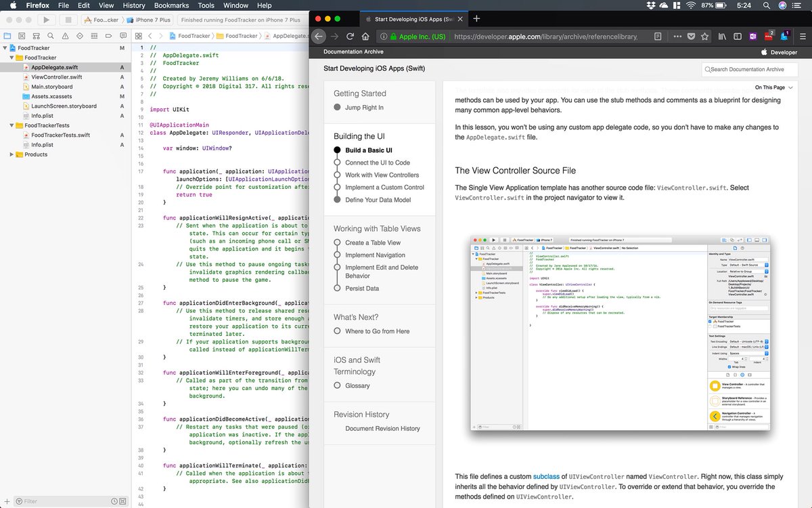Save page to Pocket
812x508 pixels.
click(692, 37)
